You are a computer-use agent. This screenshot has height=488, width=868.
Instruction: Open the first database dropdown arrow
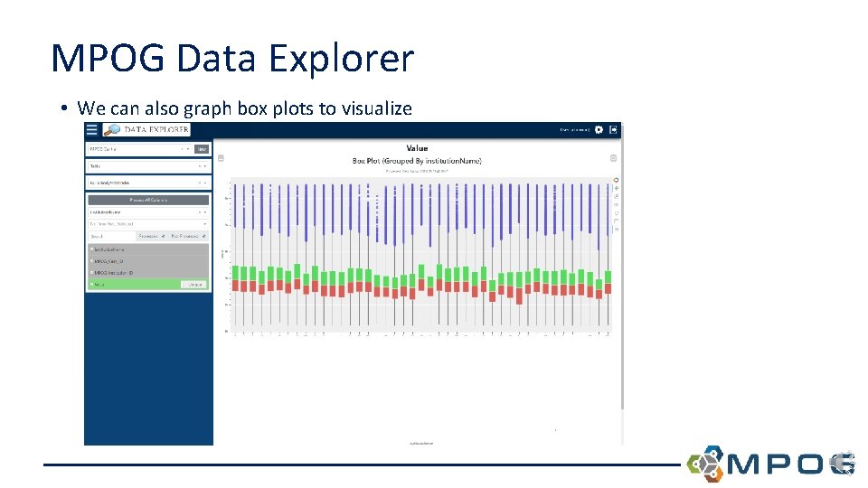pos(188,149)
